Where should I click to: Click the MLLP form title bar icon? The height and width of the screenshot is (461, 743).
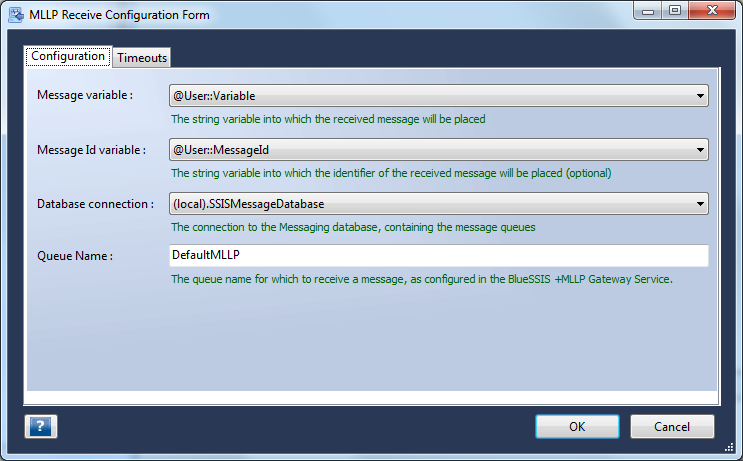coord(16,15)
